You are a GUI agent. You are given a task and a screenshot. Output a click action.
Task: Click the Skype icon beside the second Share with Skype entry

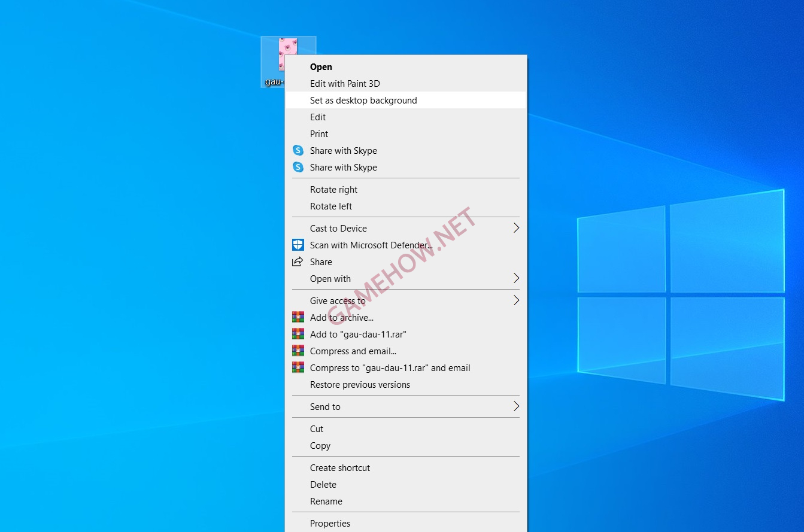298,168
